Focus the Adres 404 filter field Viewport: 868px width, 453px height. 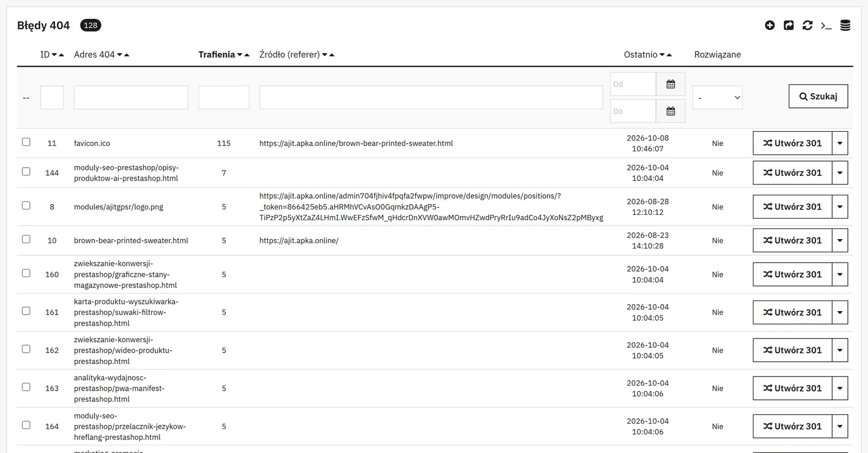tap(131, 98)
